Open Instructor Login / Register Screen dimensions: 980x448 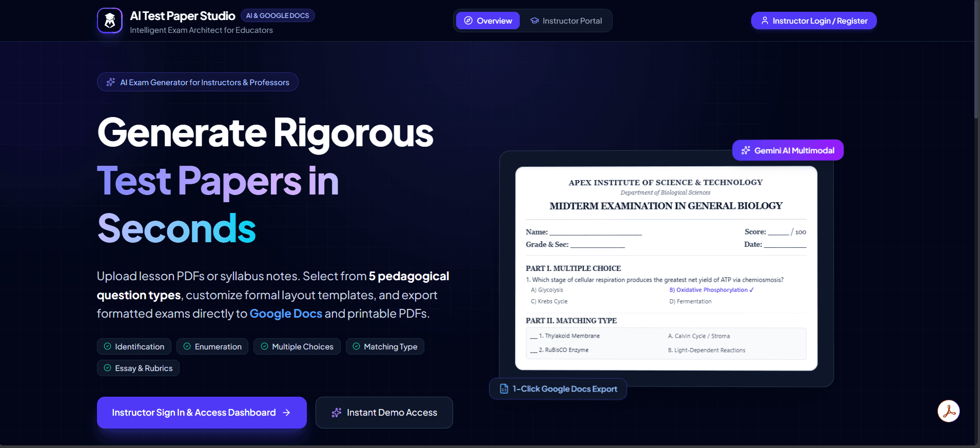tap(814, 21)
